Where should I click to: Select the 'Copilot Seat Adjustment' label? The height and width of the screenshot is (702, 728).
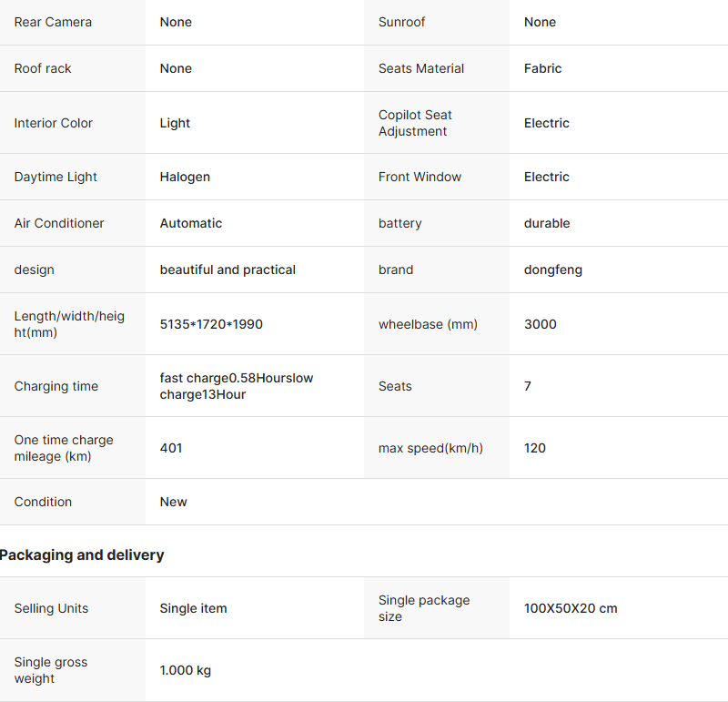[x=415, y=123]
